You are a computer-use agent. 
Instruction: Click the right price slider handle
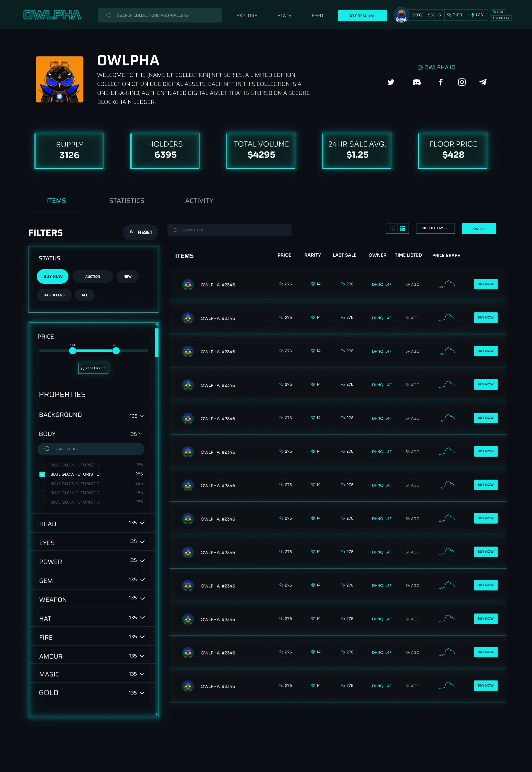coord(116,351)
